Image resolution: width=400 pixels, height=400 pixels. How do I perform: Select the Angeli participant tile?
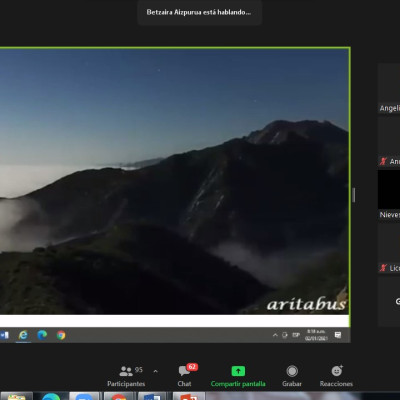pos(389,89)
